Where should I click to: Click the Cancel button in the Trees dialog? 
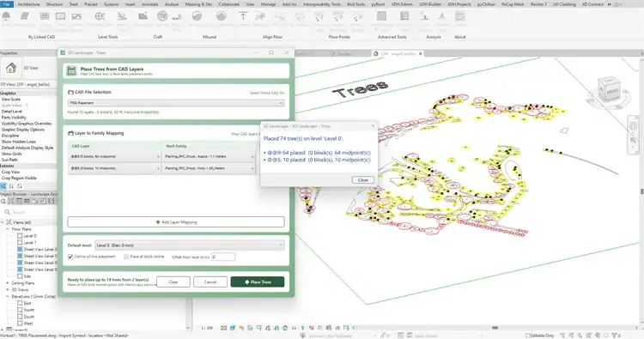pyautogui.click(x=210, y=282)
